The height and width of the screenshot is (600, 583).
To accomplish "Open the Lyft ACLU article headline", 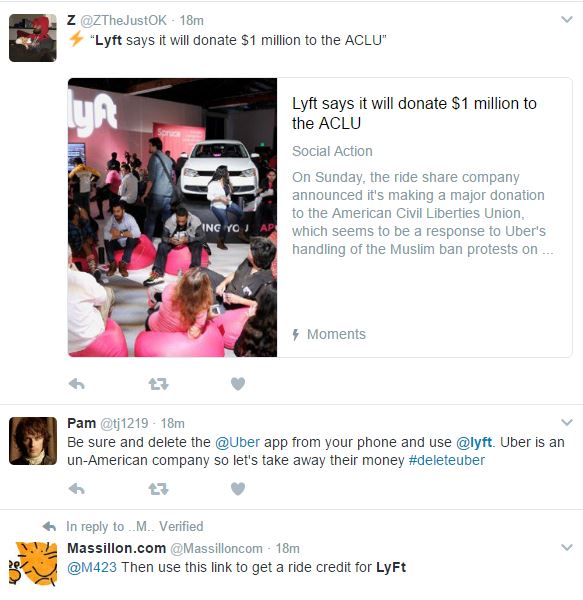I will pos(414,113).
